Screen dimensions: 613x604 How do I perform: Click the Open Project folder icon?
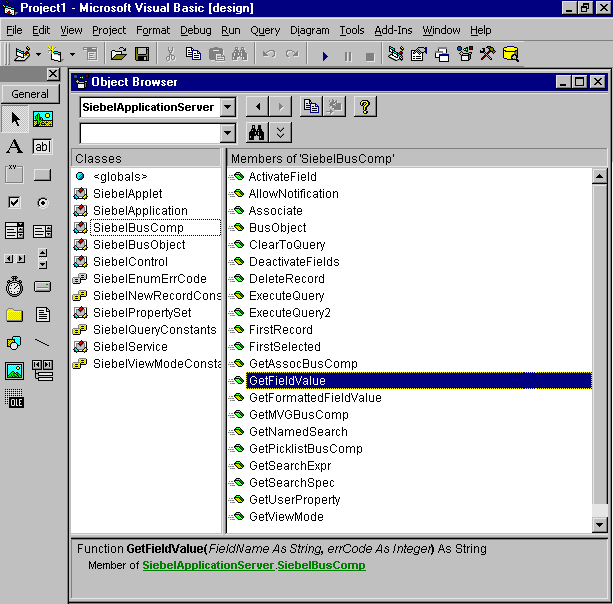pos(118,54)
